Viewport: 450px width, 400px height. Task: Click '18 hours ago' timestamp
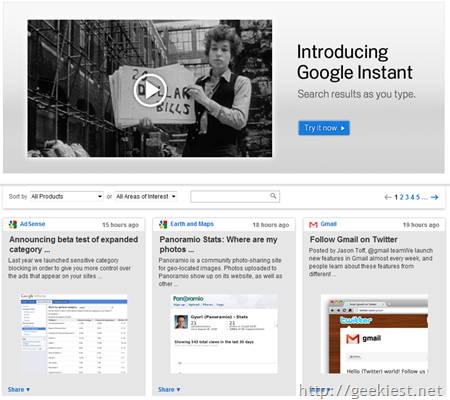(271, 225)
